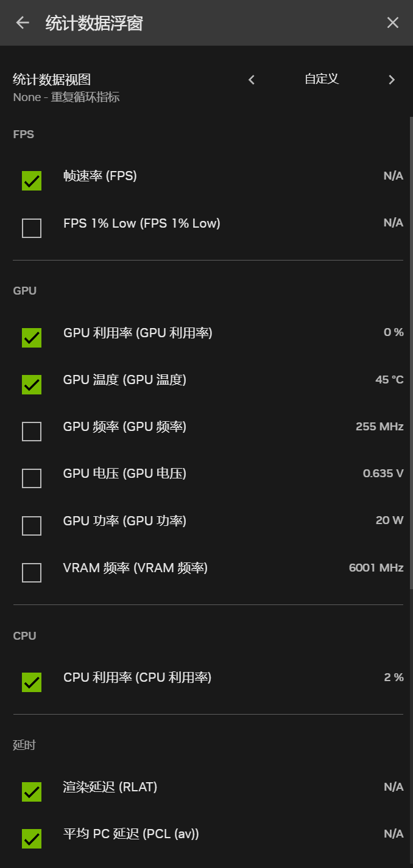Disable the GPU 利用率 checkbox

click(32, 337)
